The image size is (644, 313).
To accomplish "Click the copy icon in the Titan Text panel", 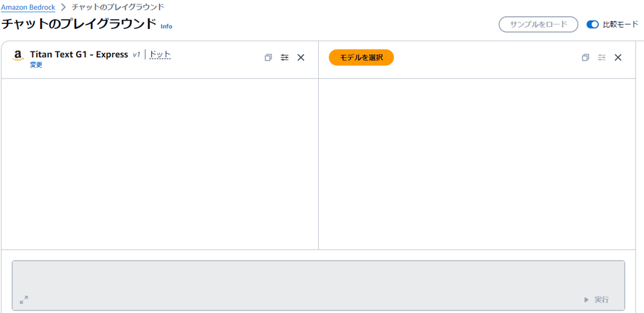I will (x=268, y=57).
